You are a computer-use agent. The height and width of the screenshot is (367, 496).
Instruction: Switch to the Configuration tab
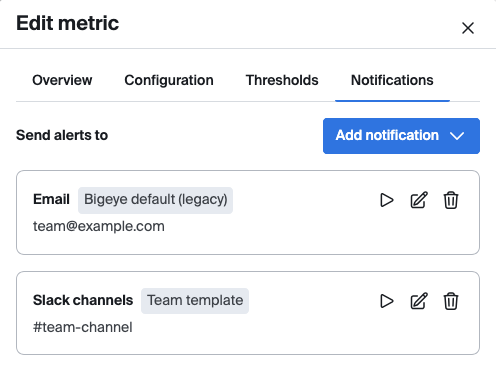coord(169,80)
